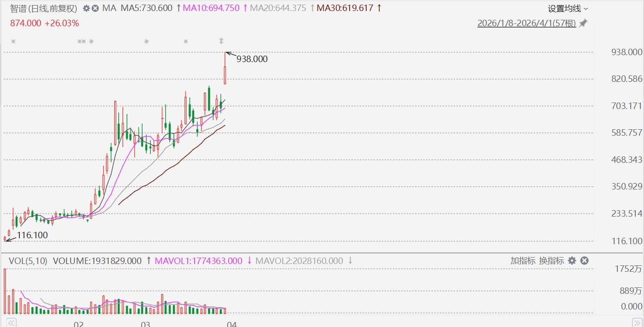Click the leftmost event marker above chart

pyautogui.click(x=13, y=41)
